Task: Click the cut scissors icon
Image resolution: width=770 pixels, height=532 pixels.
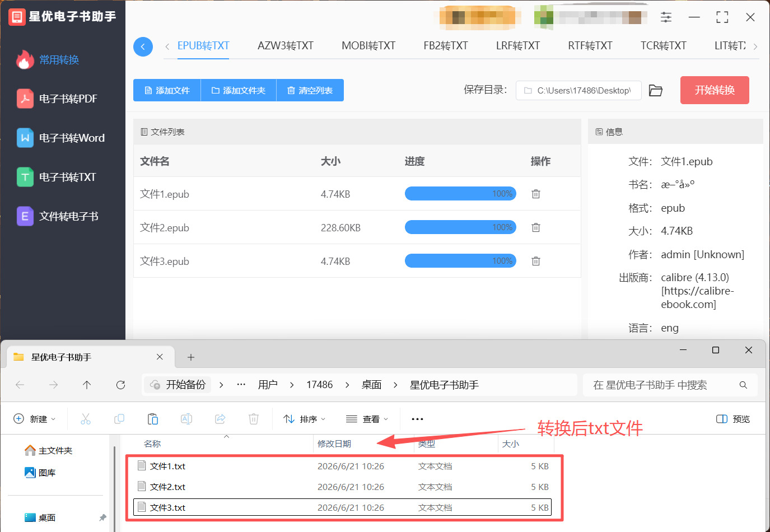Action: 86,419
